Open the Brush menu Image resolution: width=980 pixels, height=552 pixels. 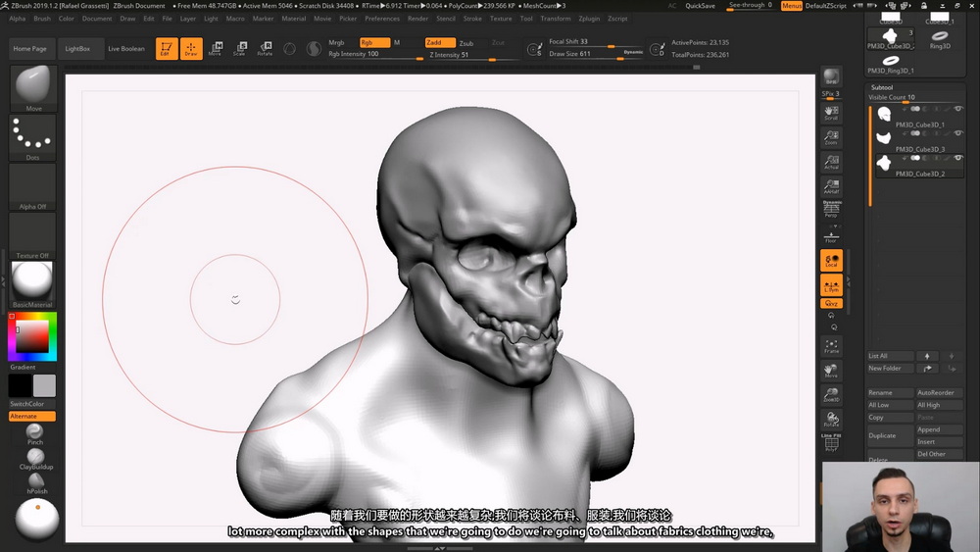(42, 18)
